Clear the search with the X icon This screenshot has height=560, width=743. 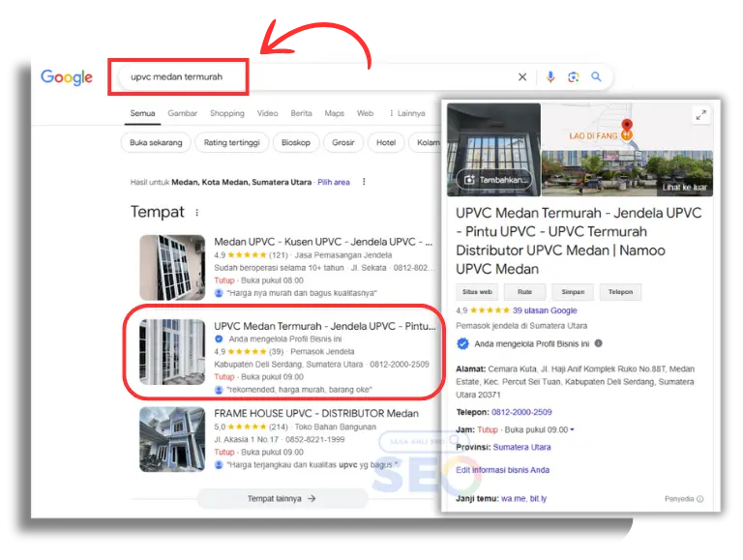[522, 76]
